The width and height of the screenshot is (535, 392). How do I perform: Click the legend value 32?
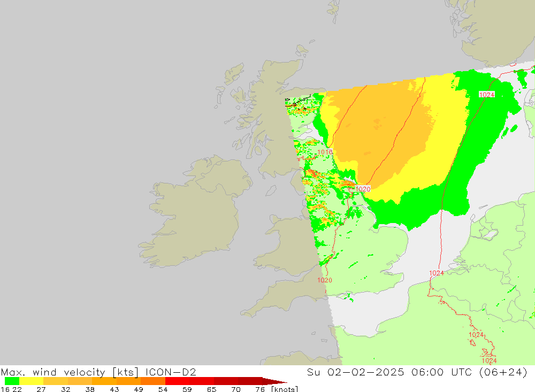pos(65,389)
